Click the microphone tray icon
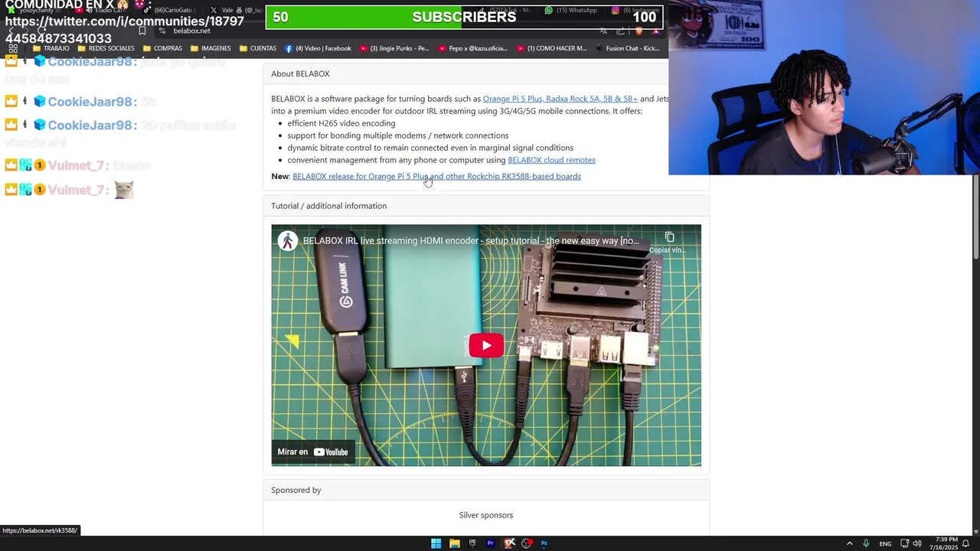Screen dimensions: 980x551 pos(866,543)
